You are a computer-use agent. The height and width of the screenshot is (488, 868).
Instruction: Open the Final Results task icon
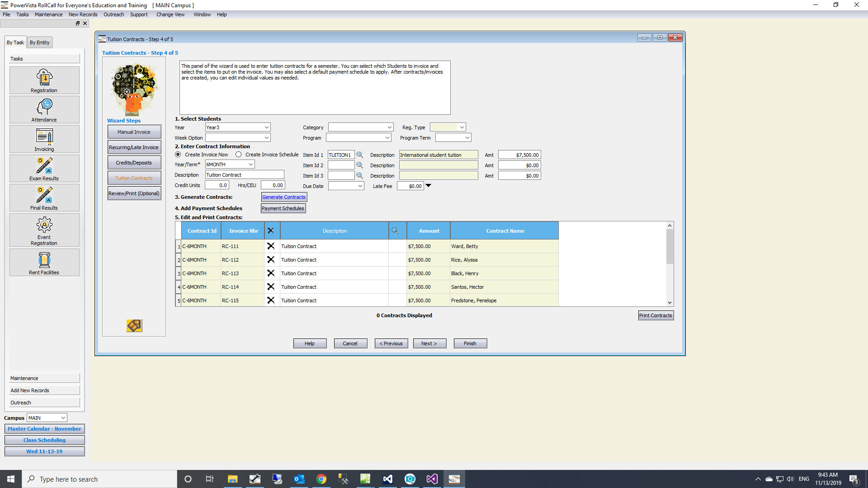click(44, 198)
